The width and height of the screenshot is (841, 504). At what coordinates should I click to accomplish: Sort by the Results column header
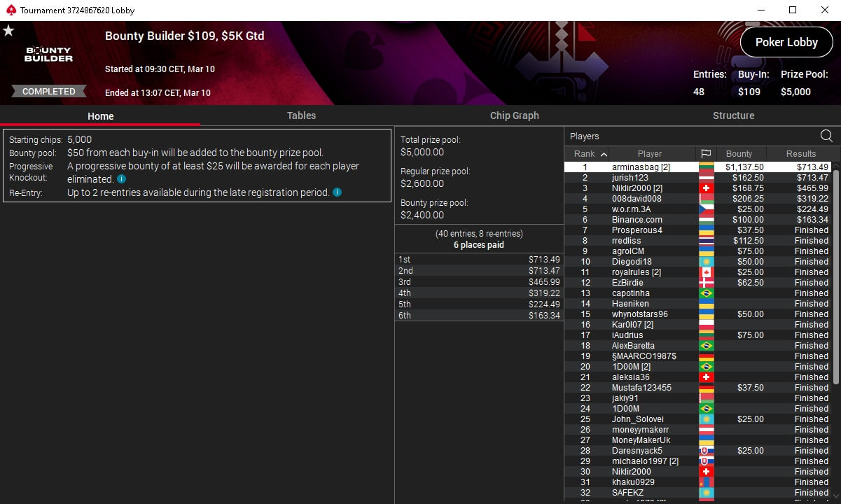[x=800, y=153]
